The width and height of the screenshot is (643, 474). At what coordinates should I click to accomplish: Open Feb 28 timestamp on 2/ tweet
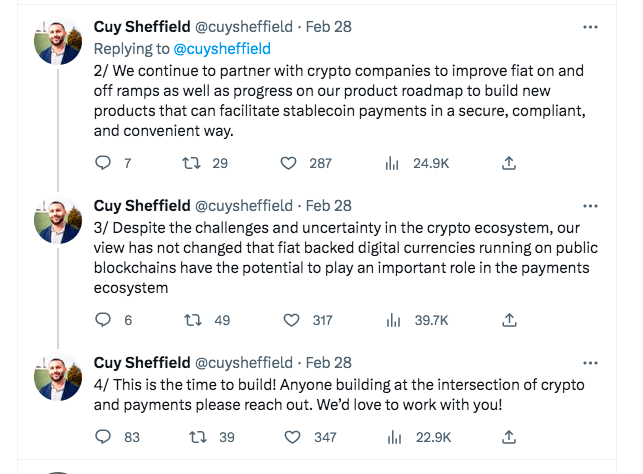328,27
